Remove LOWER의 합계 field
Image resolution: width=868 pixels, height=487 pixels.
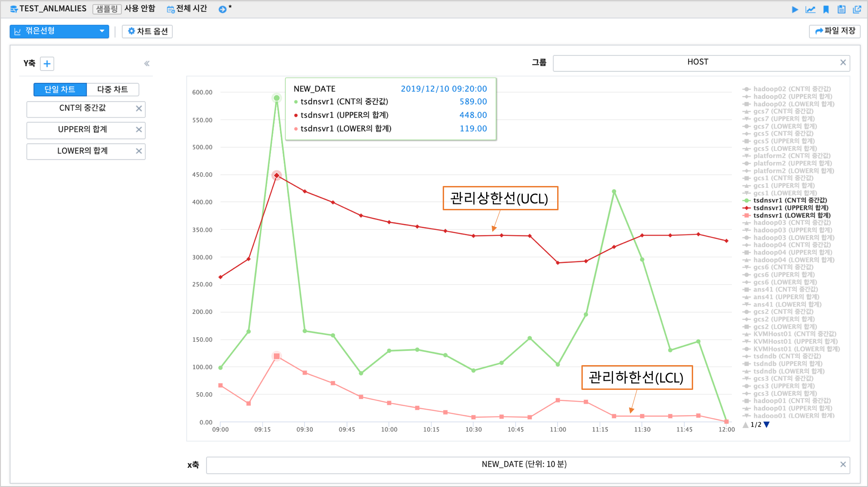[139, 151]
